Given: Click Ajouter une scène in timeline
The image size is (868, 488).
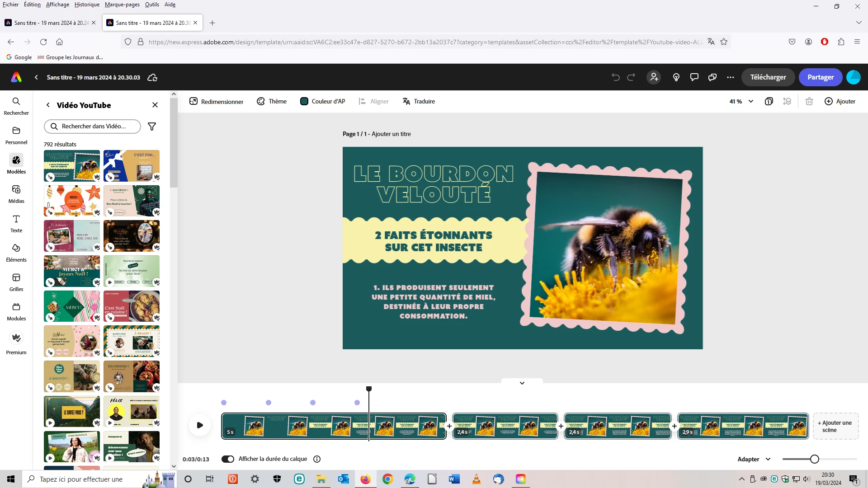Looking at the screenshot, I should (x=835, y=426).
